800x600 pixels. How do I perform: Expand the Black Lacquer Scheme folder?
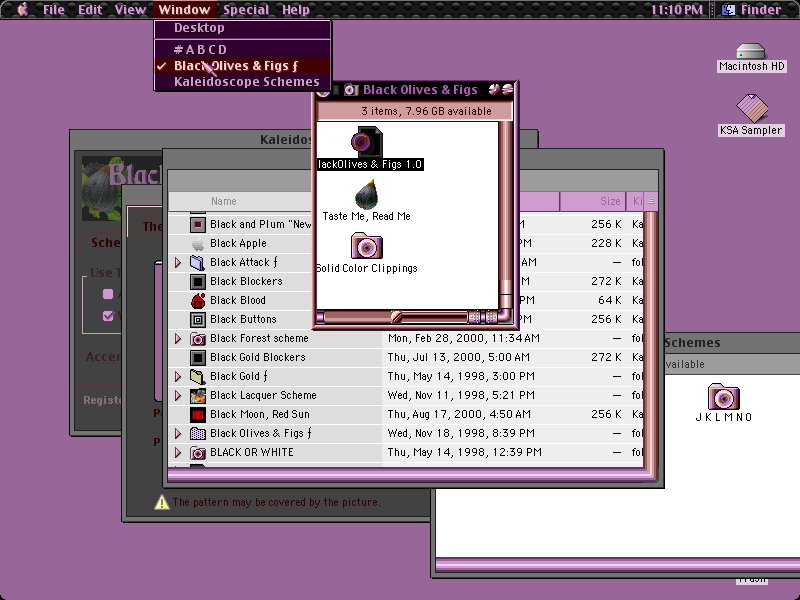coord(178,395)
